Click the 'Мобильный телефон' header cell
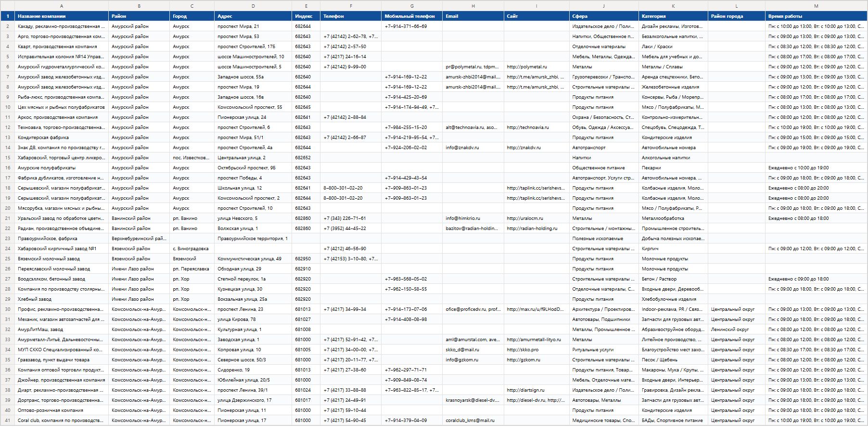This screenshot has height=434, width=868. coord(412,16)
